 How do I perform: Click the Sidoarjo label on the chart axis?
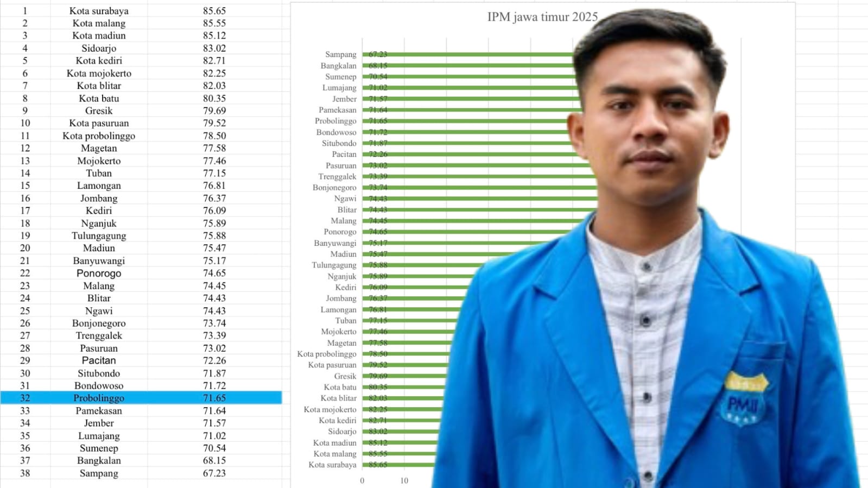[342, 432]
